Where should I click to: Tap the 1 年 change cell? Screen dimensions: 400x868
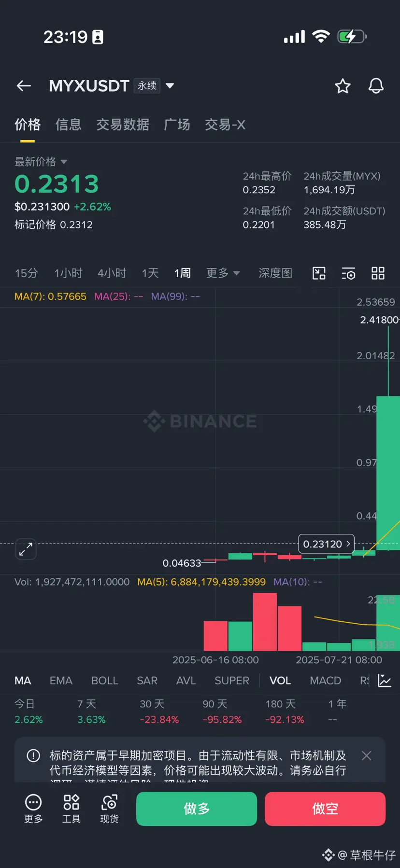click(337, 712)
